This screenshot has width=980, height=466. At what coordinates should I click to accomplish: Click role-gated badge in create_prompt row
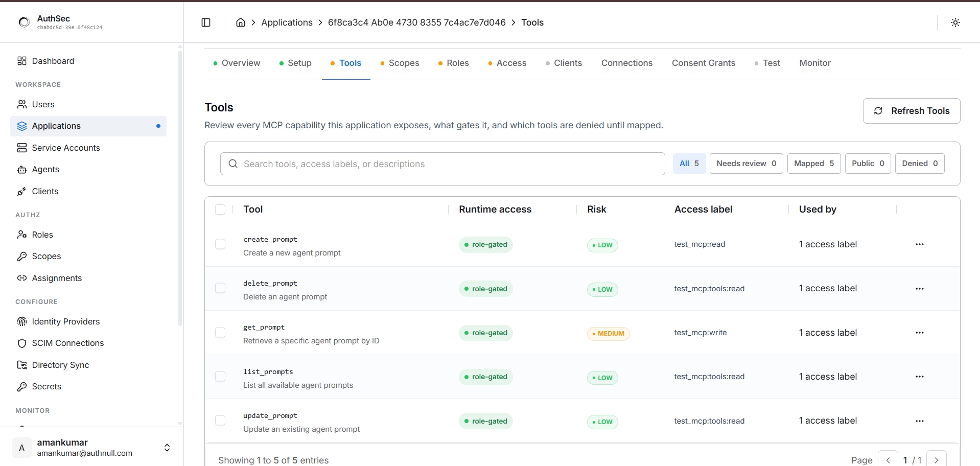485,245
